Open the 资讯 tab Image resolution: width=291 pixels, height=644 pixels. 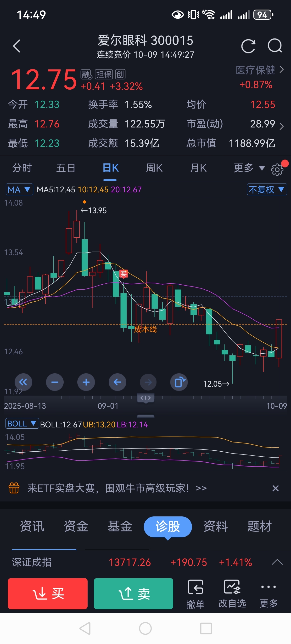click(x=32, y=526)
